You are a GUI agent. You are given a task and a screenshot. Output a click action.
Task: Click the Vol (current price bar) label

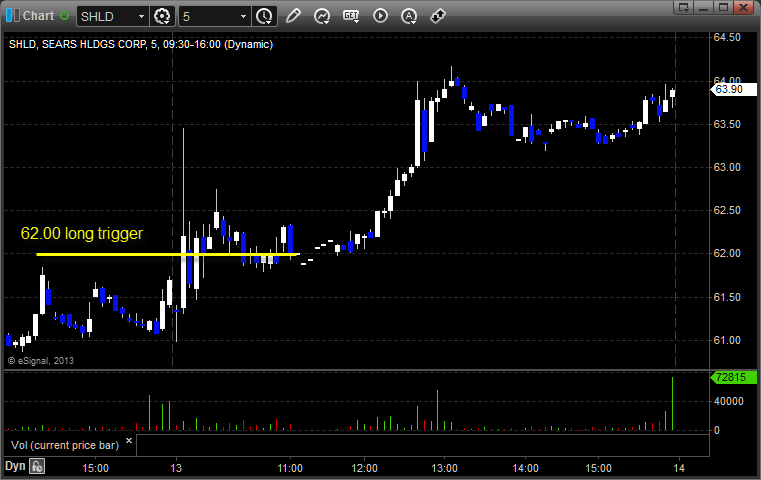click(65, 445)
